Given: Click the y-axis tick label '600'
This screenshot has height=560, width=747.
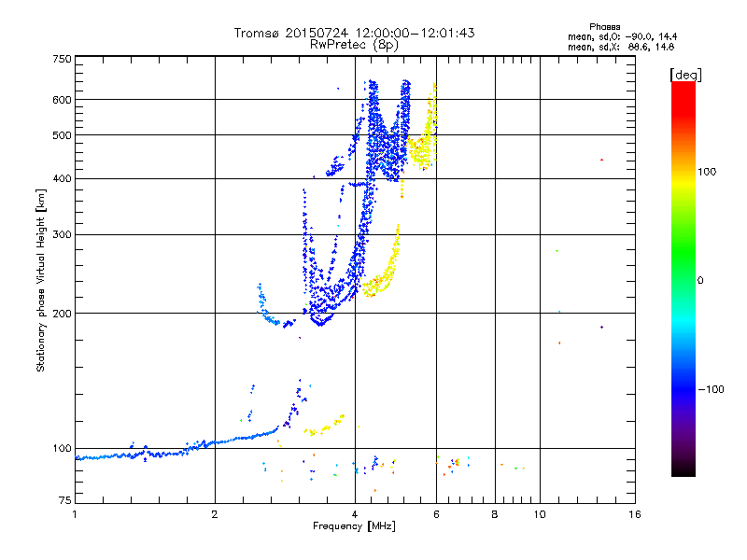Looking at the screenshot, I should (x=63, y=100).
